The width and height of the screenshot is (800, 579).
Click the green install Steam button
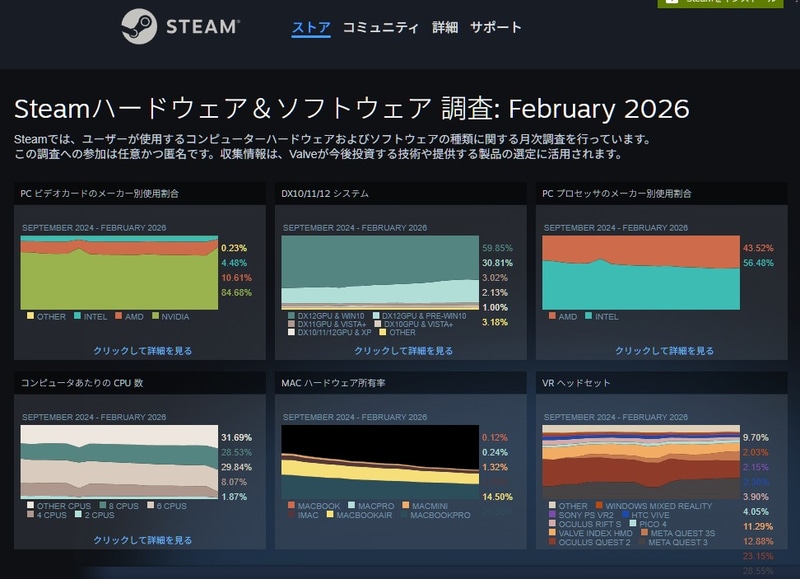[x=720, y=3]
